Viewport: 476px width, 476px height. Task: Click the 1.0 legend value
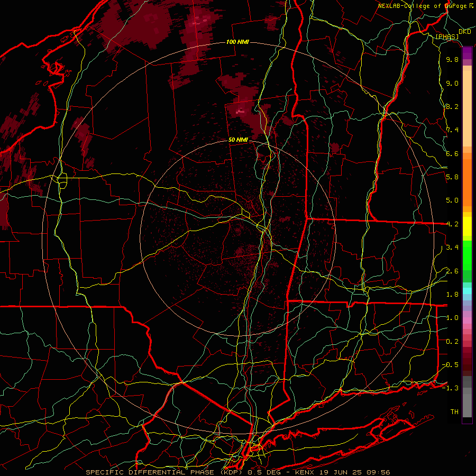[x=452, y=318]
